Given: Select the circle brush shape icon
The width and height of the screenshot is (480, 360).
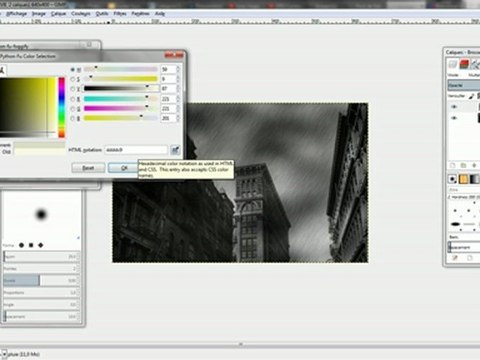Looking at the screenshot, I should coord(21,245).
